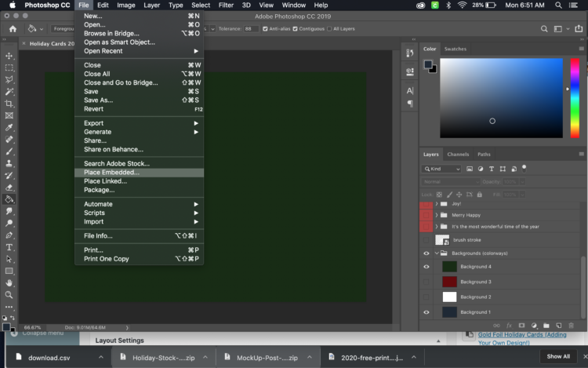The image size is (588, 368).
Task: Click the Tolerance input field
Action: (x=251, y=29)
